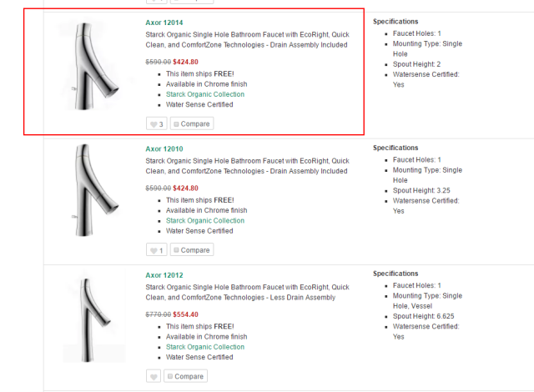Select the Axor 12010 faucet thumbnail image
This screenshot has width=534, height=392.
(x=93, y=190)
